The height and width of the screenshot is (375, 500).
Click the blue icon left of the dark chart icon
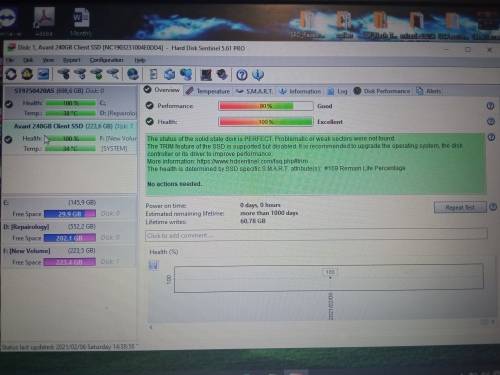coord(186,74)
